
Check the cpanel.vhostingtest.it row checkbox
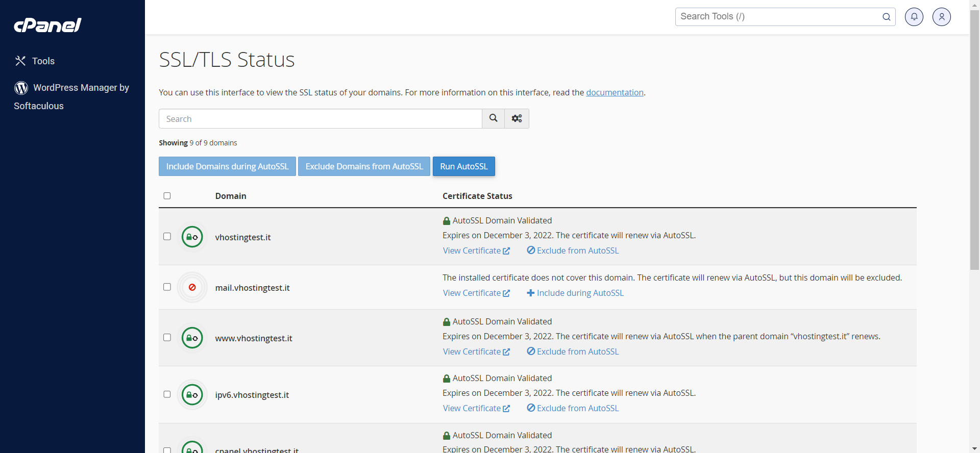(167, 450)
